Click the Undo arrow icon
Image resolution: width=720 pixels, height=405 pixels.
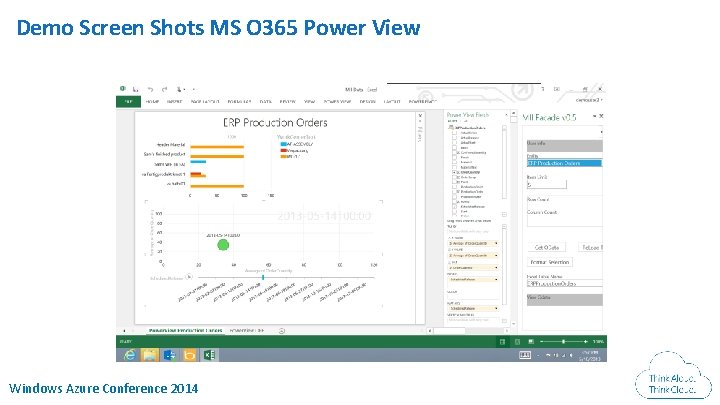click(150, 89)
